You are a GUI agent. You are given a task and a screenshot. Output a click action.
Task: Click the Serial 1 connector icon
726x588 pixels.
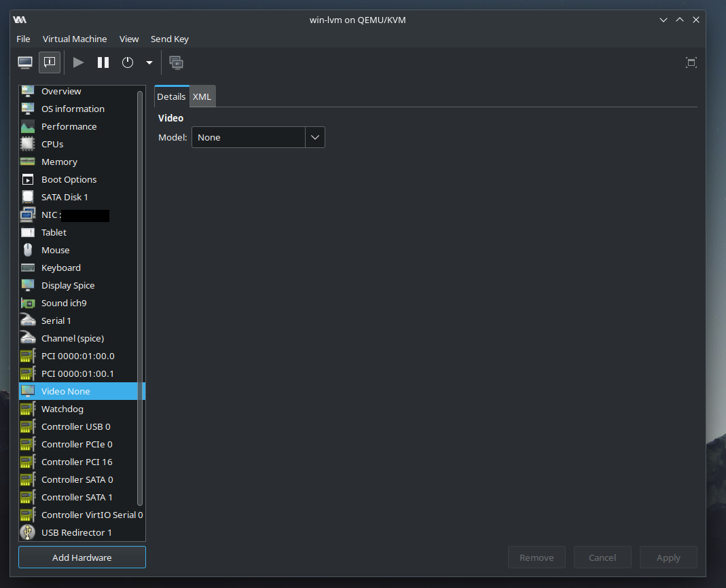[28, 320]
